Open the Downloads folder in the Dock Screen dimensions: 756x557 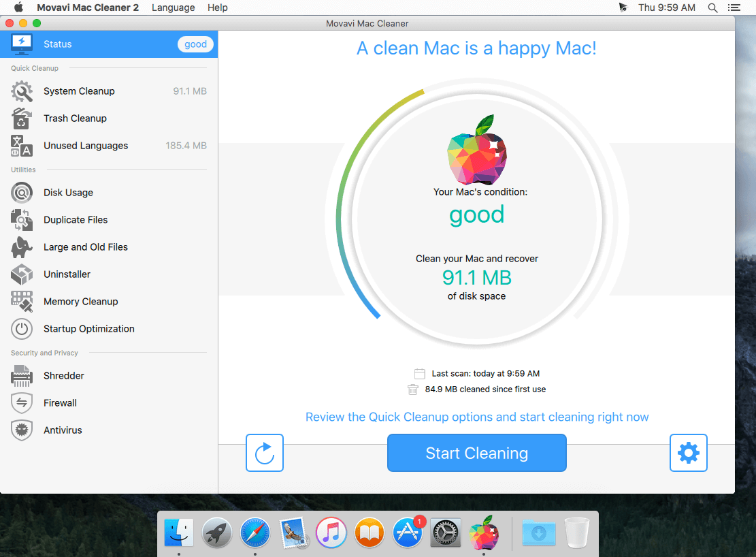pos(539,533)
